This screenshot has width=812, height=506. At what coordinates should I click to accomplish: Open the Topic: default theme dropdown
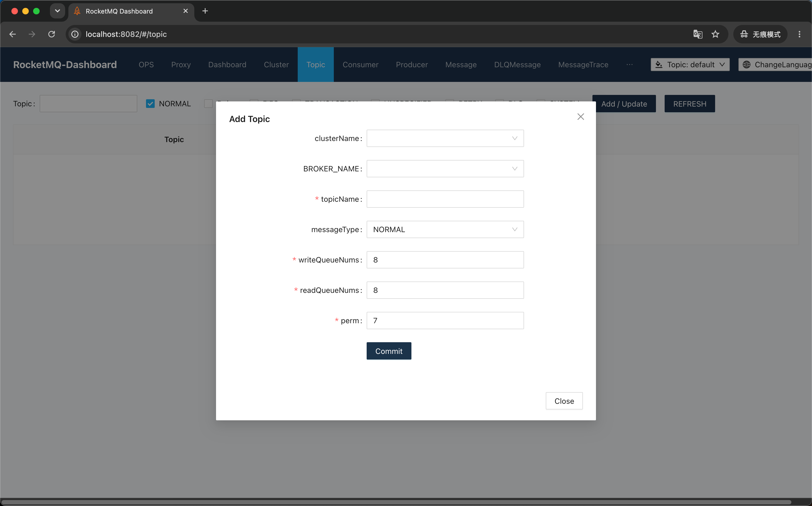point(690,65)
